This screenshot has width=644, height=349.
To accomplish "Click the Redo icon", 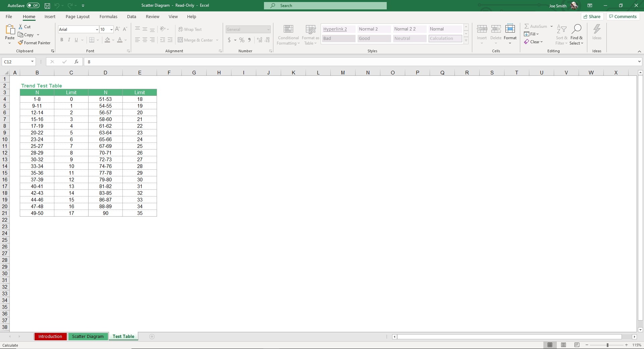I will 70,6.
